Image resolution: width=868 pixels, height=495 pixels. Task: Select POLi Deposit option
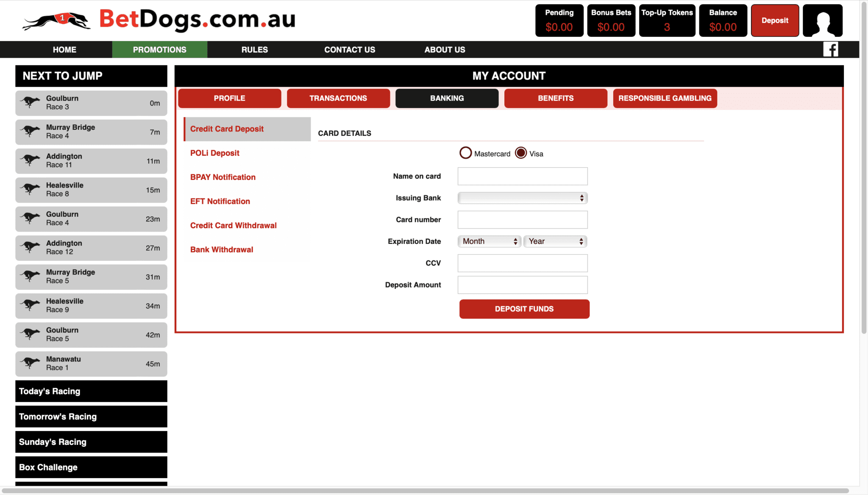(x=247, y=153)
